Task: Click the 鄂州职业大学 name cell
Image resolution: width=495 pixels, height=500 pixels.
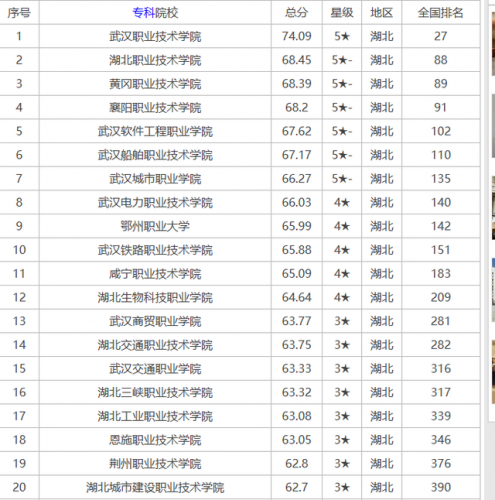Action: (x=155, y=226)
